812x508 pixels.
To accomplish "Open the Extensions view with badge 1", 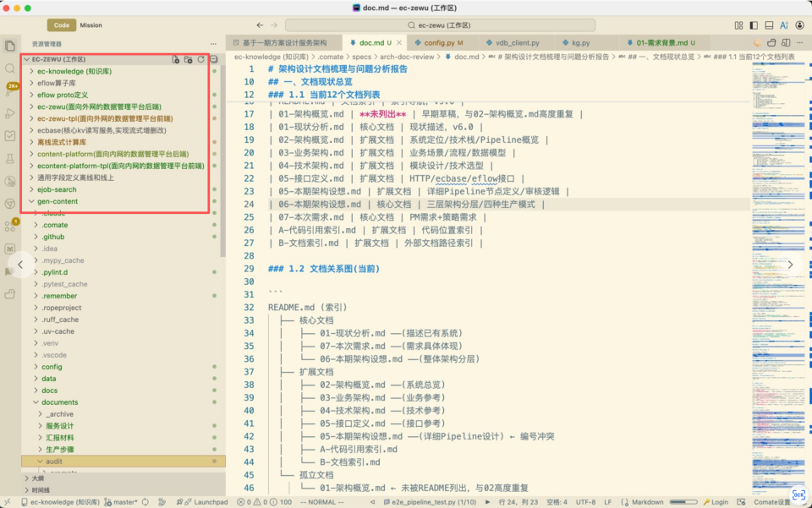I will pyautogui.click(x=10, y=226).
